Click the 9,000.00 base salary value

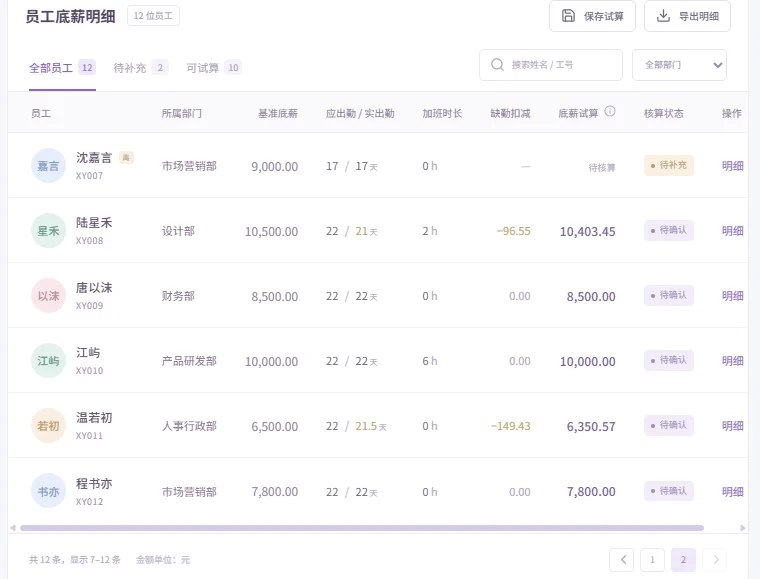(274, 167)
